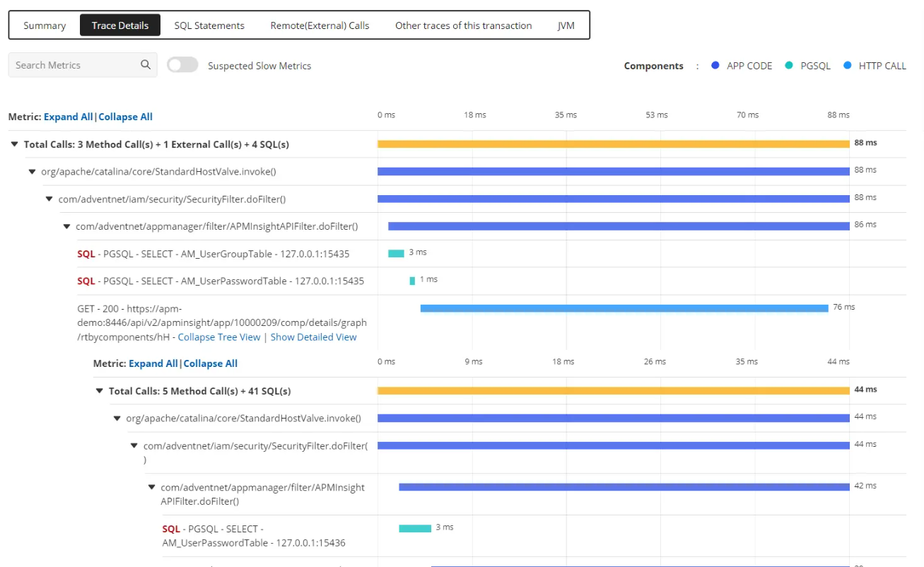Click the 76 ms HTTP call bar

[x=624, y=308]
